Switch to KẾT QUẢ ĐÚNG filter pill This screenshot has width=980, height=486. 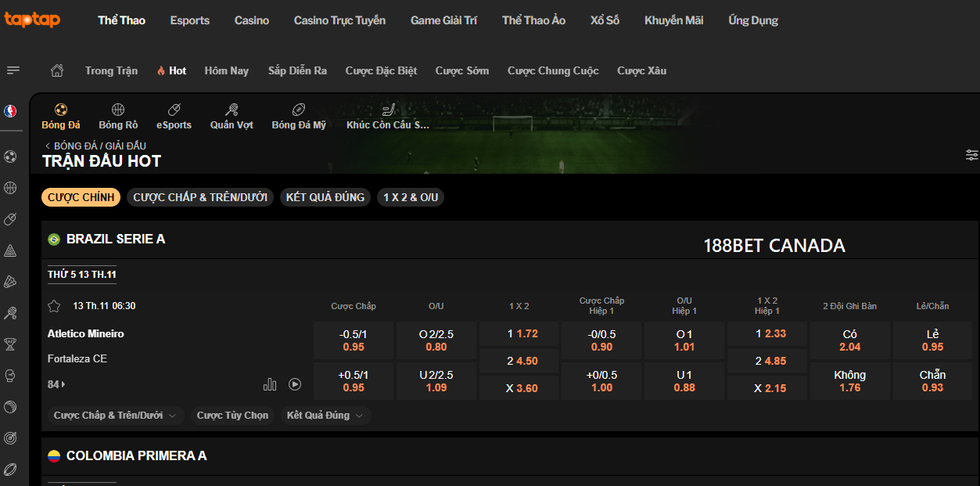[x=325, y=197]
